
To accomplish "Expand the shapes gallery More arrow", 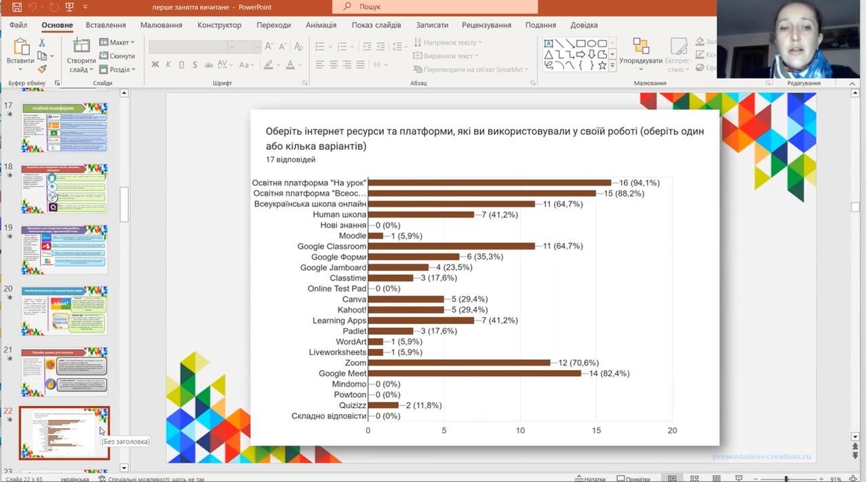I will 612,66.
